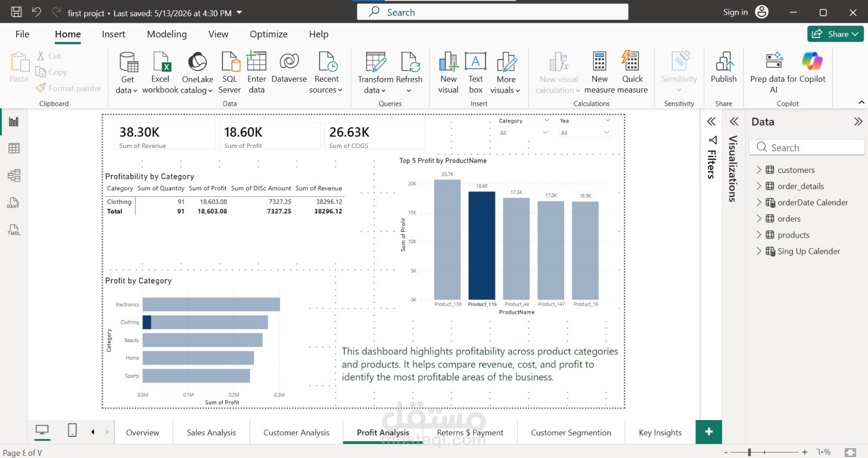
Task: Click Fit to page button
Action: 851,452
